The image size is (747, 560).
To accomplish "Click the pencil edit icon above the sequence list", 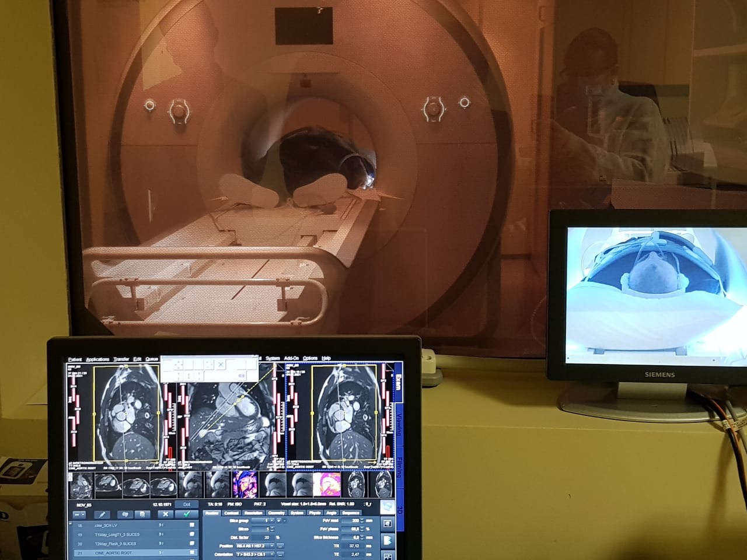I will click(x=103, y=514).
